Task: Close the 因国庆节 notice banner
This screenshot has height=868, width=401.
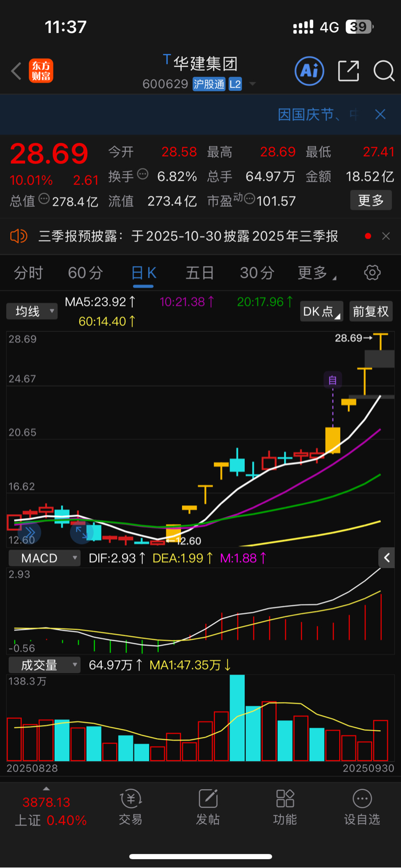Action: tap(380, 114)
